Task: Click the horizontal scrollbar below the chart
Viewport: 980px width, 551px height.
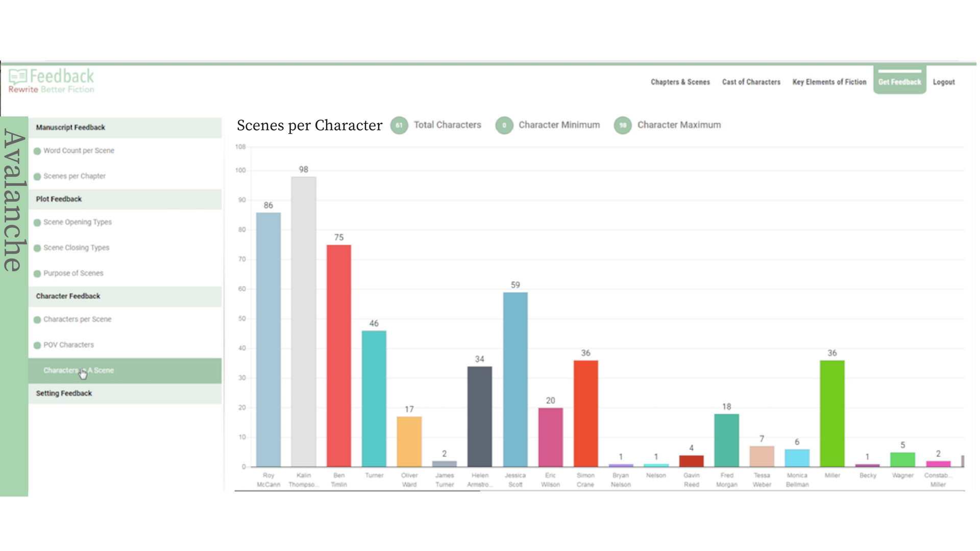Action: point(357,491)
